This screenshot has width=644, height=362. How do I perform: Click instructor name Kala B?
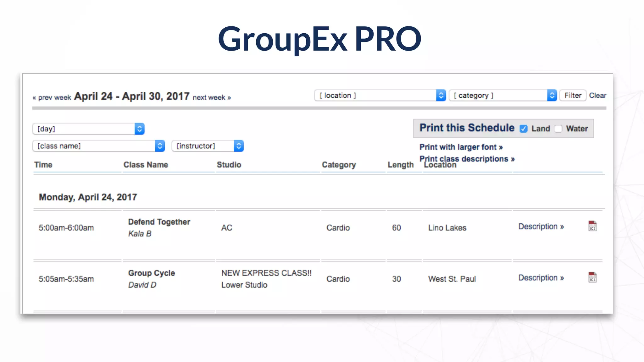click(140, 234)
